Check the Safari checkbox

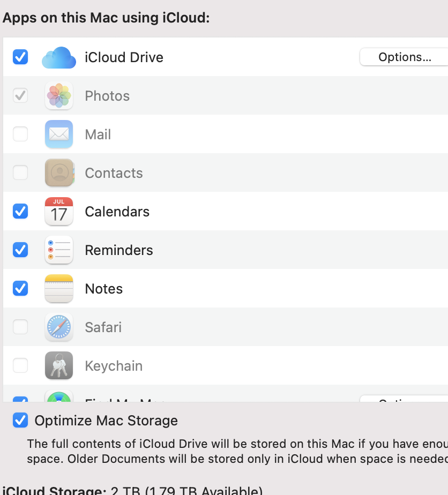[x=20, y=327]
